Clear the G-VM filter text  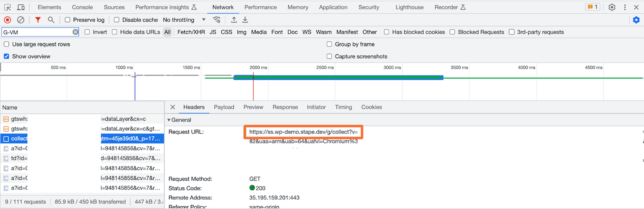75,32
